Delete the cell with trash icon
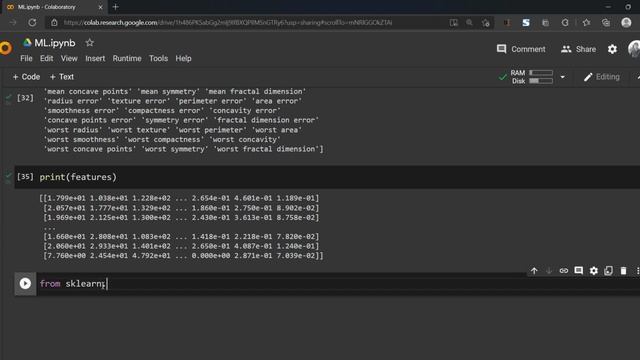The height and width of the screenshot is (360, 640). [623, 271]
